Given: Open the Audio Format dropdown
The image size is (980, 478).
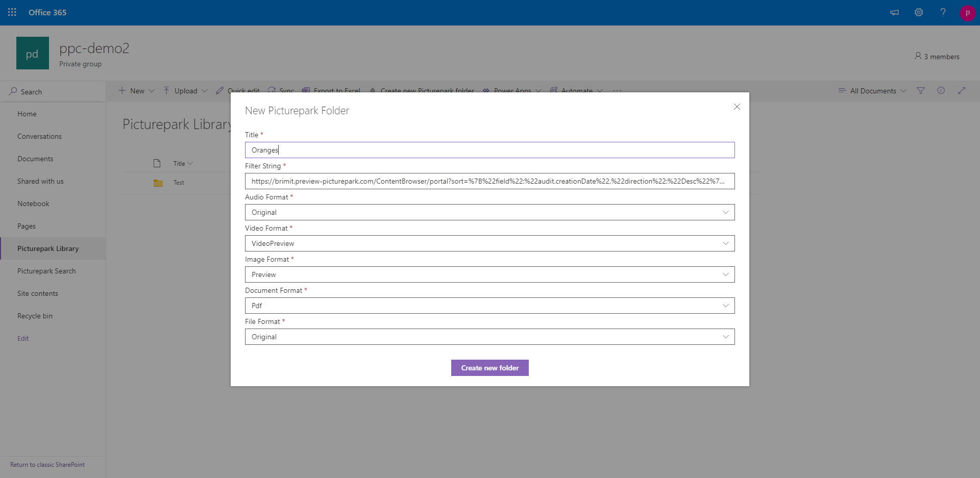Looking at the screenshot, I should (x=490, y=212).
